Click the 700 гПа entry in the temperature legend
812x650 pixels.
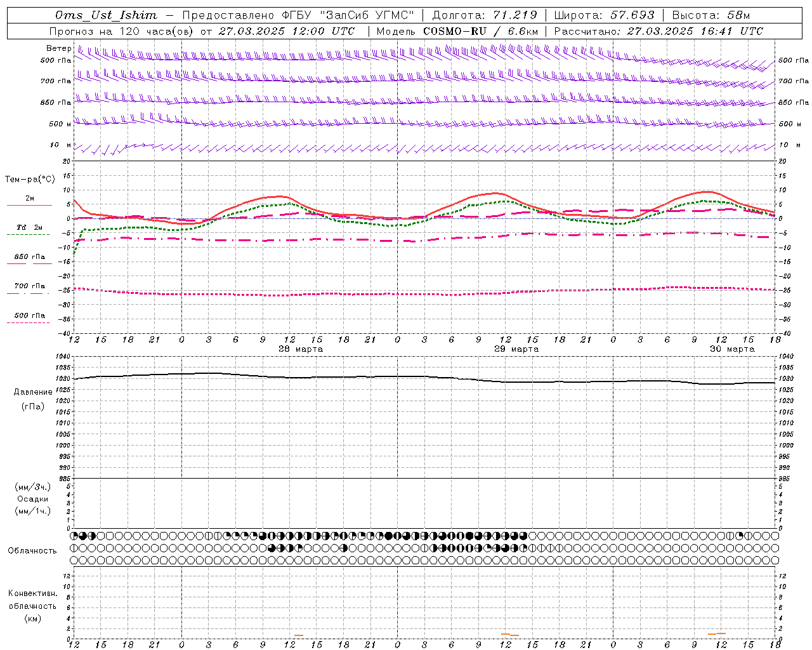(30, 286)
